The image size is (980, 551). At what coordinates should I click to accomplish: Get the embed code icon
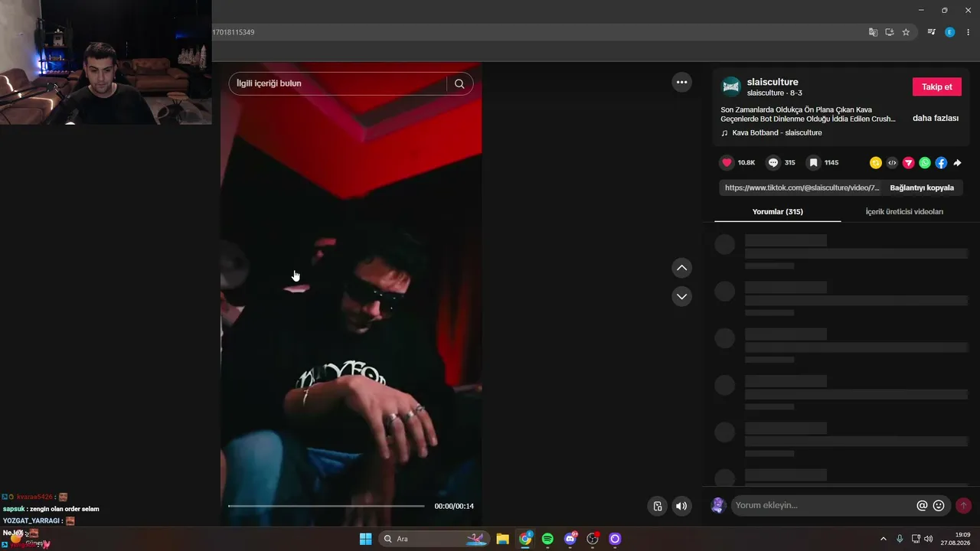tap(892, 163)
